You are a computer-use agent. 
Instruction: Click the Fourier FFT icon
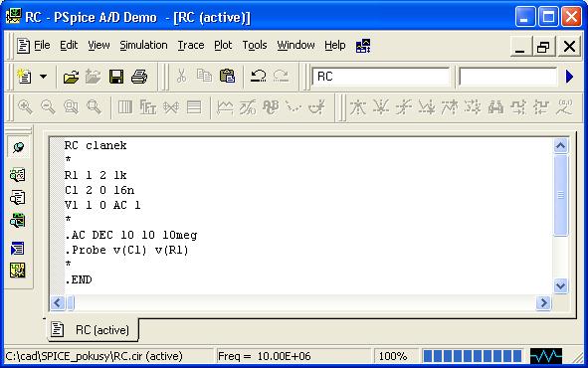(148, 107)
